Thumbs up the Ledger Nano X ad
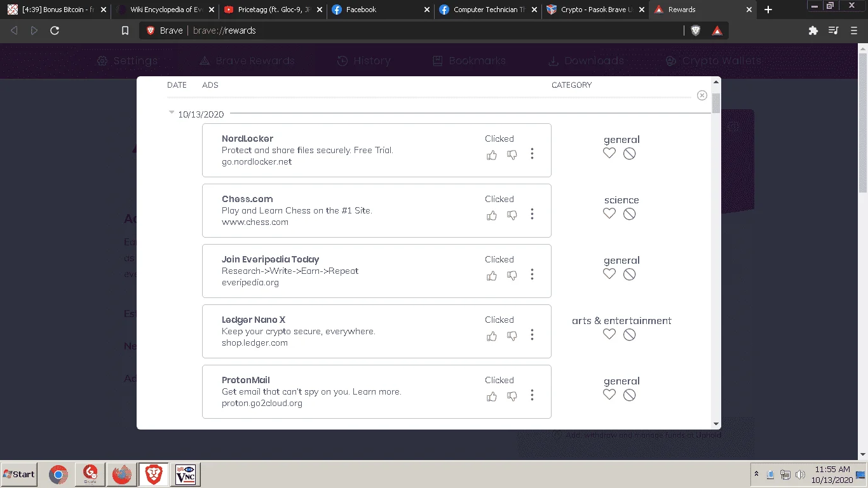Image resolution: width=868 pixels, height=488 pixels. pos(492,335)
